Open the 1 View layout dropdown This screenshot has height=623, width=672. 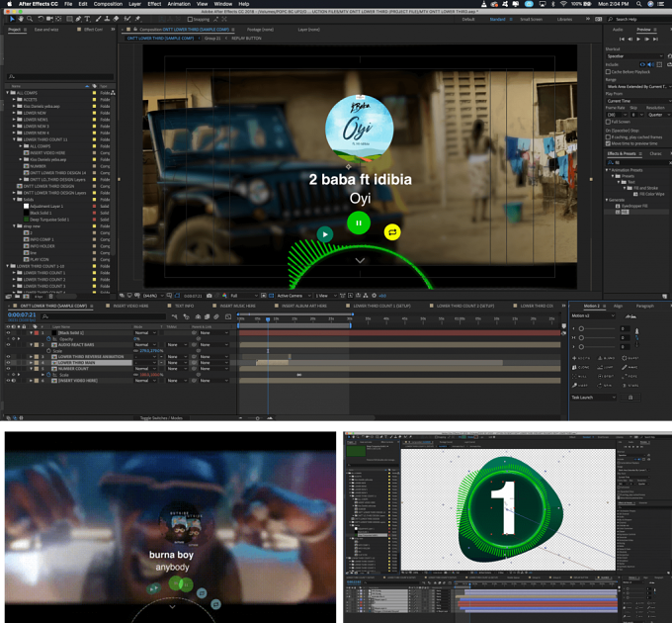click(326, 296)
